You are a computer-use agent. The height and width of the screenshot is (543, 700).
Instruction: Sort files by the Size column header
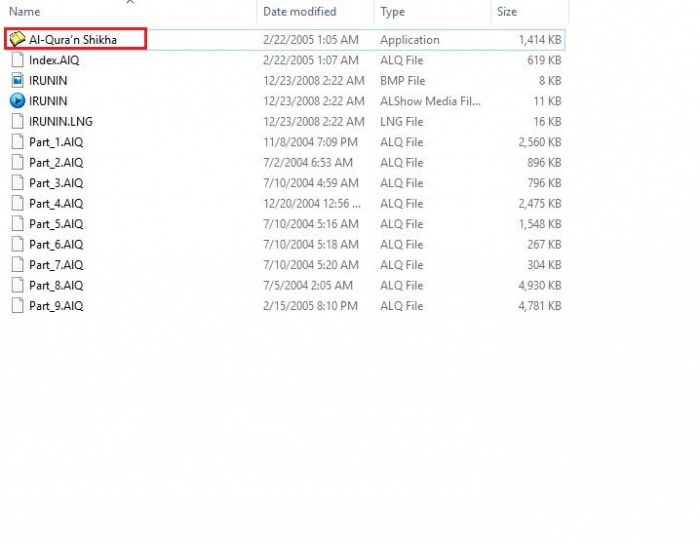[507, 12]
